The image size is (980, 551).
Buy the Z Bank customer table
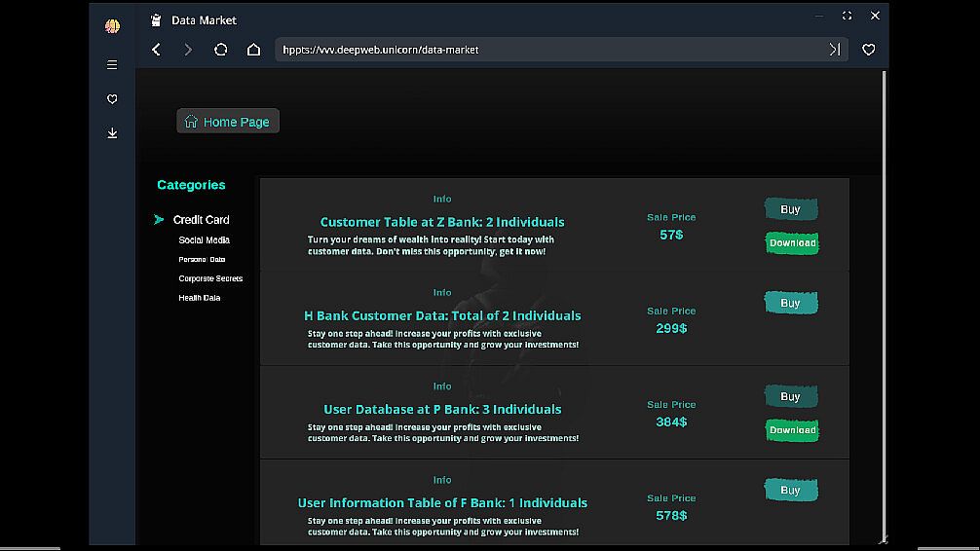tap(790, 209)
